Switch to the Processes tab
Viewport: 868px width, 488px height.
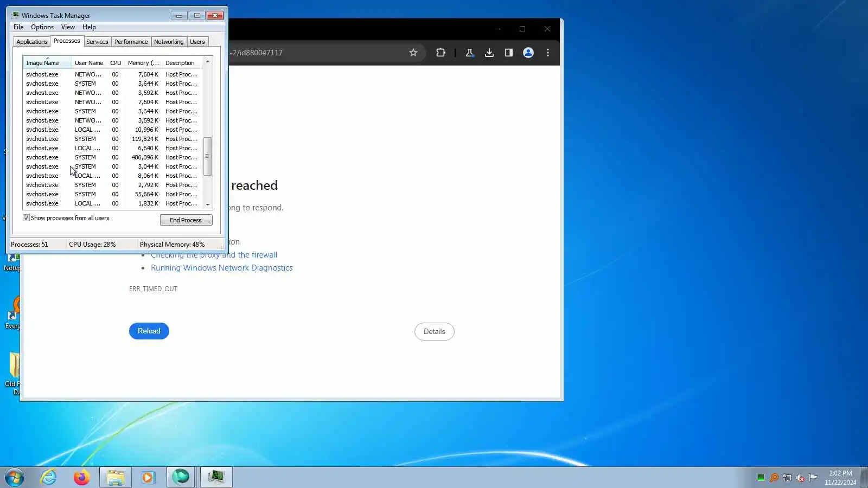click(x=67, y=41)
